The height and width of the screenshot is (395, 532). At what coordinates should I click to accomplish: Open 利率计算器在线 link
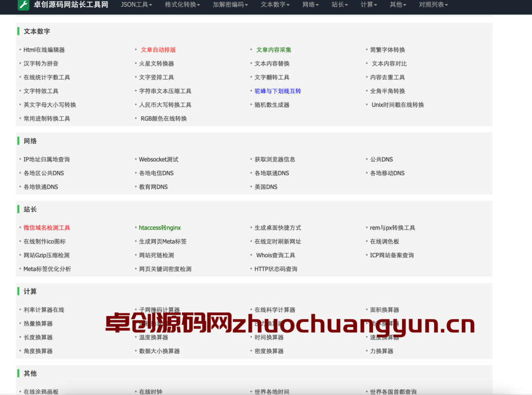click(x=44, y=310)
